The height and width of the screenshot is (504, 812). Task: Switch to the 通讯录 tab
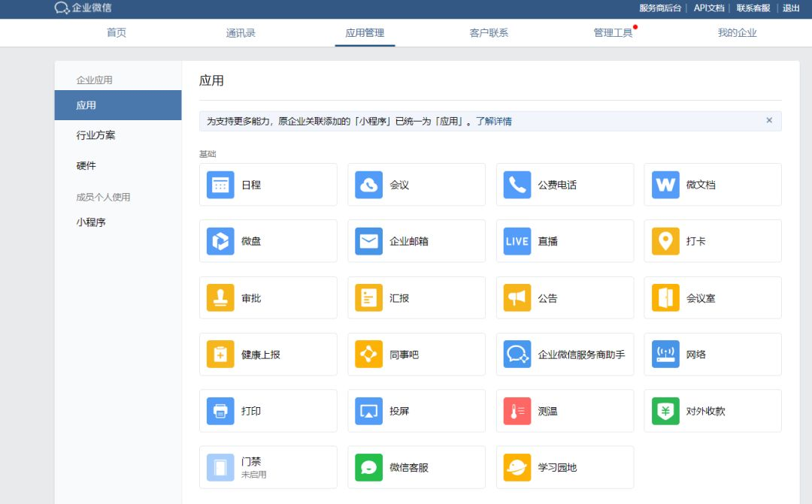[241, 33]
